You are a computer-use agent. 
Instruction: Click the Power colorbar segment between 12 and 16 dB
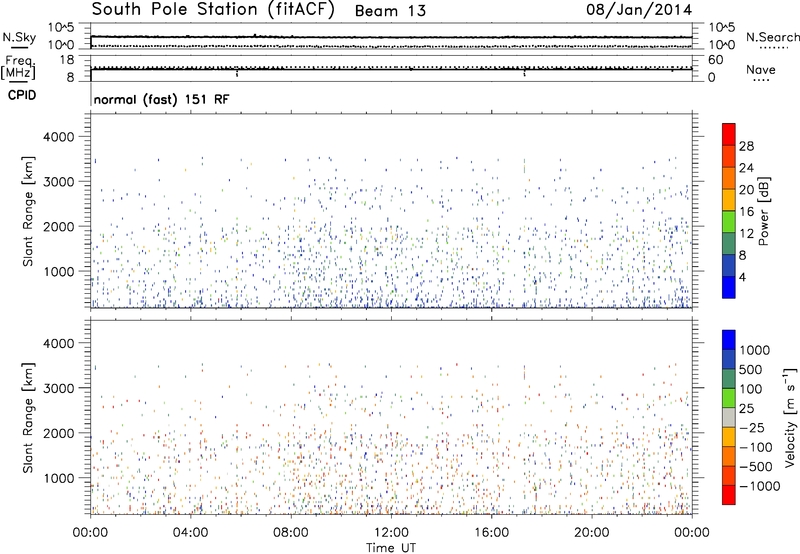(x=729, y=222)
